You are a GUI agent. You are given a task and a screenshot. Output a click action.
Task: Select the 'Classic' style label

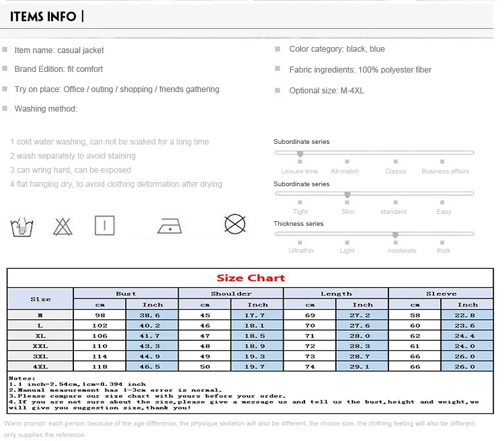click(x=396, y=171)
